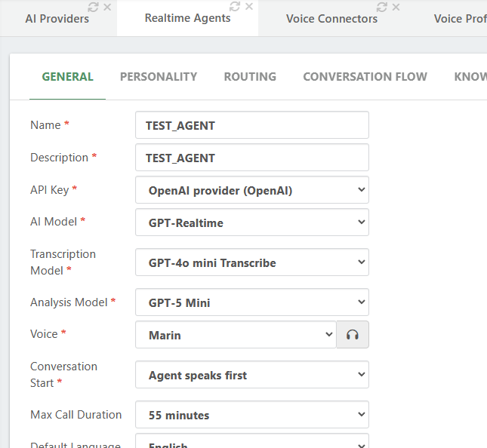
Task: Go to the Conversation Flow tab
Action: click(x=365, y=76)
